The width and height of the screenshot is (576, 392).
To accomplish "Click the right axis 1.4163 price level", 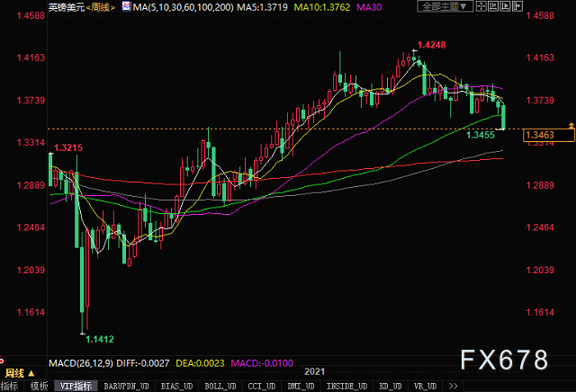I will pos(540,58).
